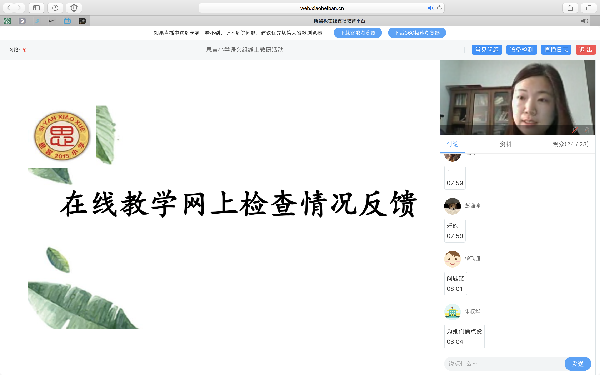Click the Safari back arrow button

pos(9,8)
